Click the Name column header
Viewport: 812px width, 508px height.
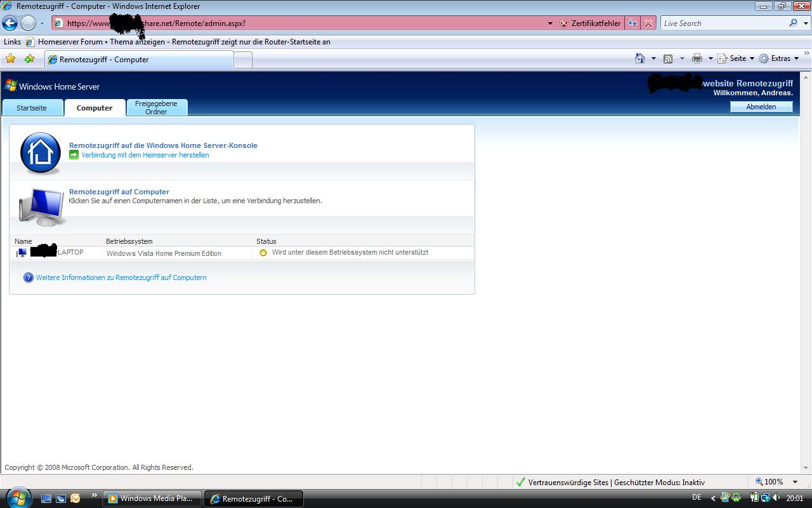click(x=23, y=241)
